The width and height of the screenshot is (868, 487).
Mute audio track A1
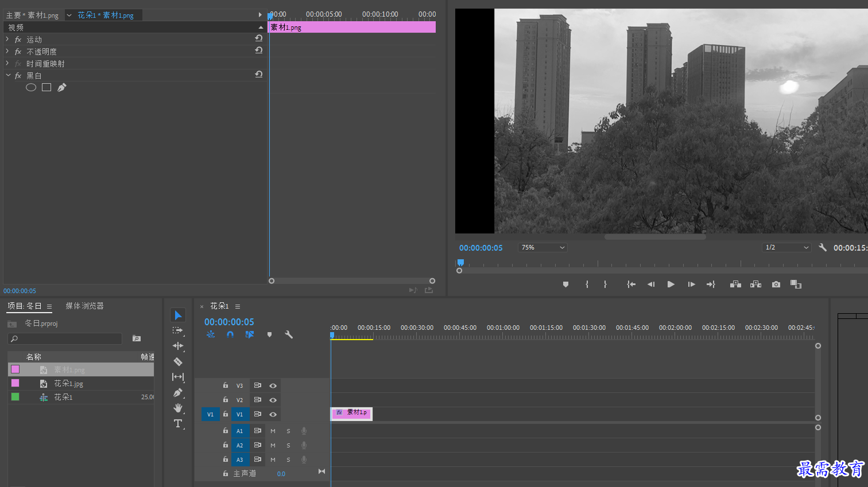[273, 431]
